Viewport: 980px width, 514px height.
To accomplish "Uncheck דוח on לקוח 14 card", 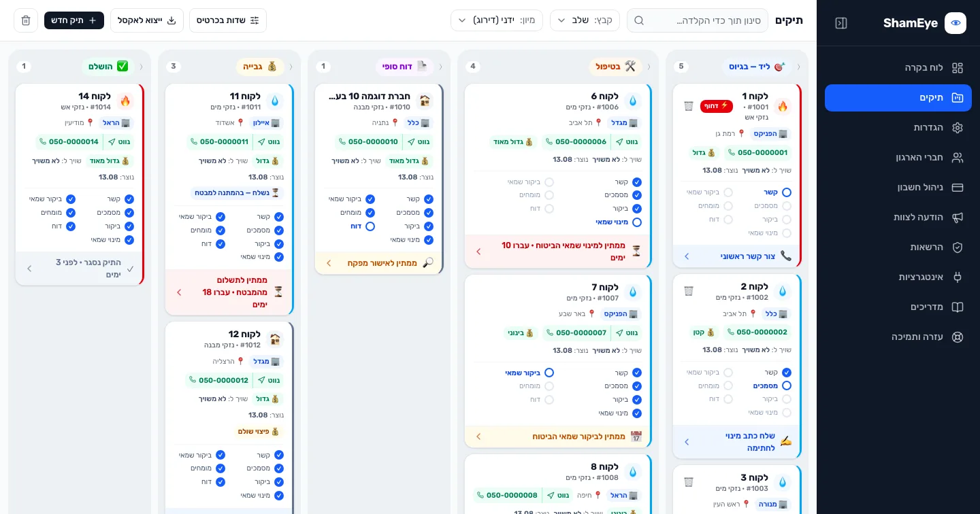I will click(71, 226).
